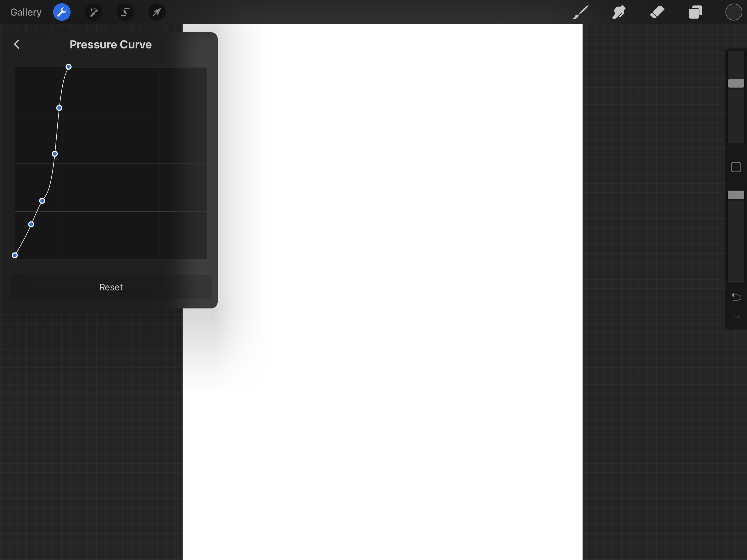Viewport: 747px width, 560px height.
Task: Open the Adjustments magic wand menu
Action: click(94, 12)
